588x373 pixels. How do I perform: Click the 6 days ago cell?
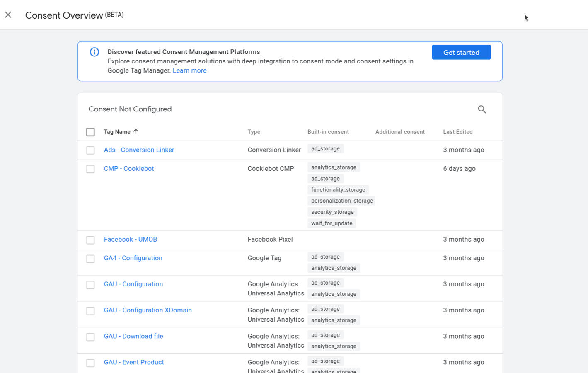click(x=459, y=169)
